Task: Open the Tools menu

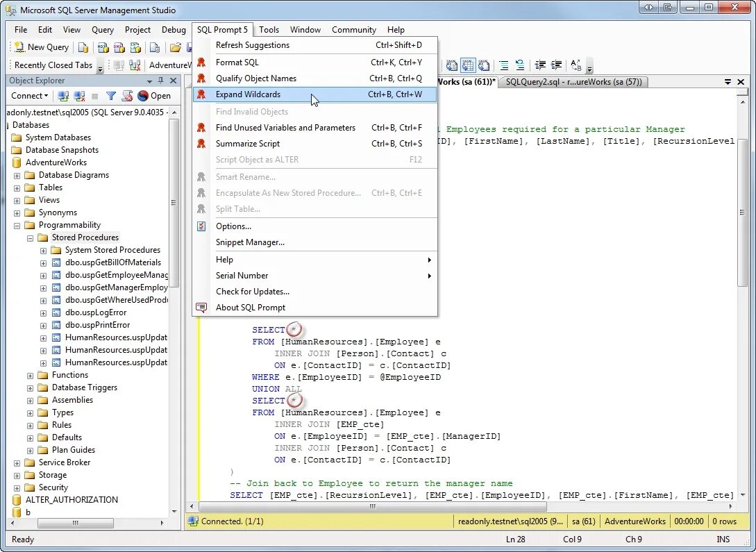Action: [269, 30]
